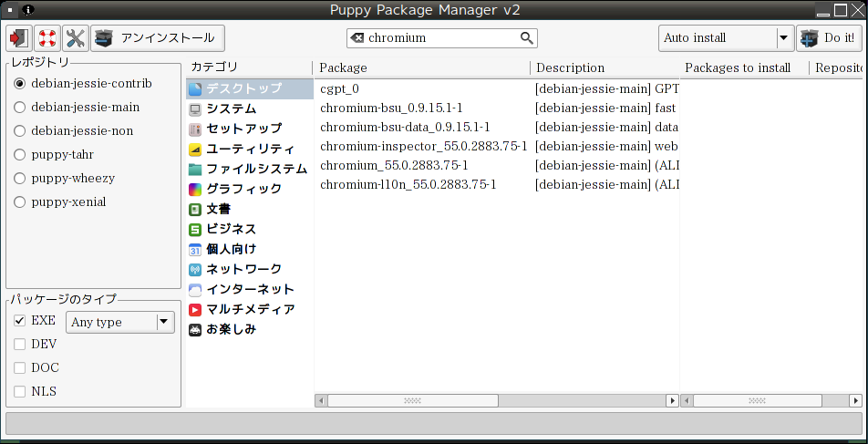The height and width of the screenshot is (444, 868).
Task: Uncheck the EXE package type checkbox
Action: point(20,321)
